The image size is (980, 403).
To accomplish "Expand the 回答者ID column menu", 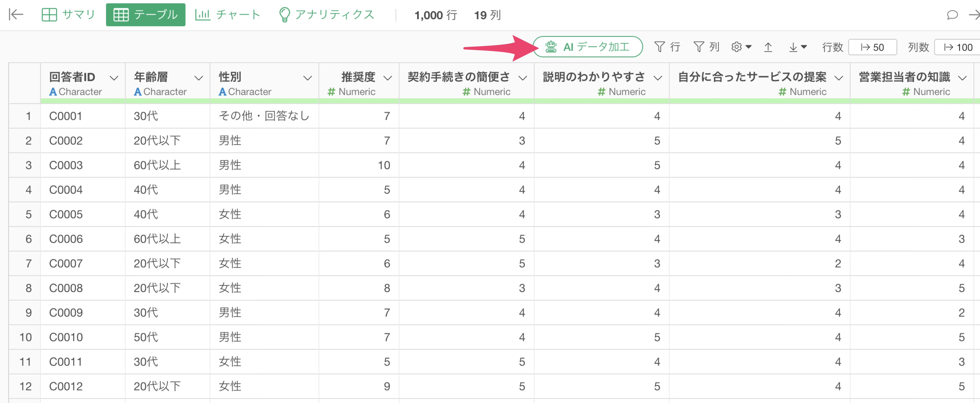I will click(113, 78).
